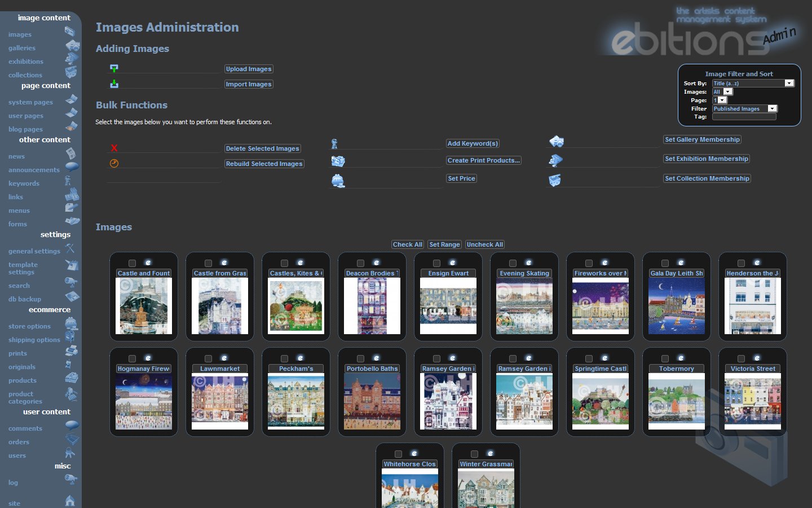Viewport: 812px width, 508px height.
Task: Click the green Upload Images icon
Action: click(114, 68)
